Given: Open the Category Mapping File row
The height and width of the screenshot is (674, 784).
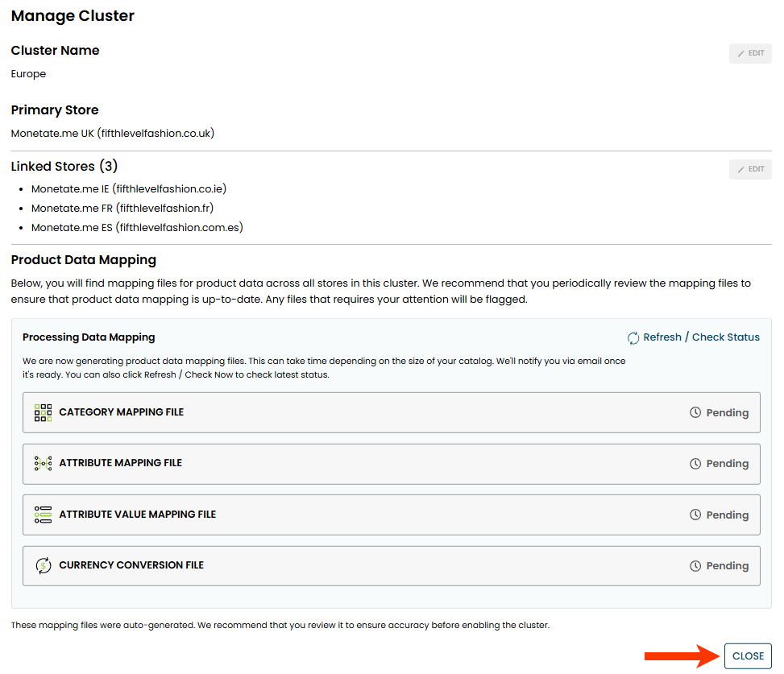Looking at the screenshot, I should (391, 412).
